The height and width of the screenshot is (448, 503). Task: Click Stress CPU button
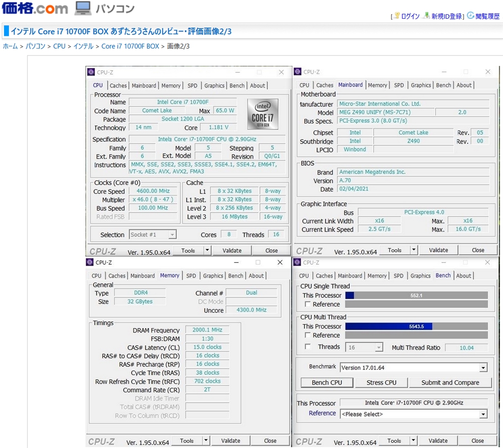[381, 383]
